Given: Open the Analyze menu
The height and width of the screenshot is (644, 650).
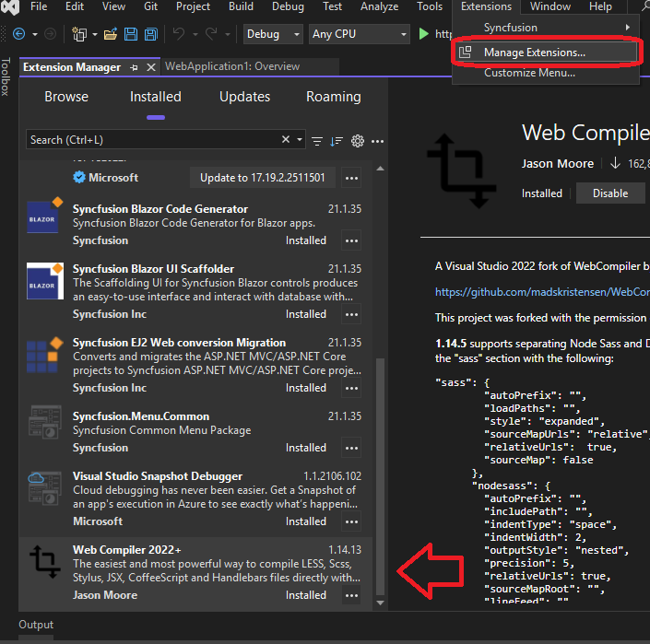Looking at the screenshot, I should (x=379, y=6).
